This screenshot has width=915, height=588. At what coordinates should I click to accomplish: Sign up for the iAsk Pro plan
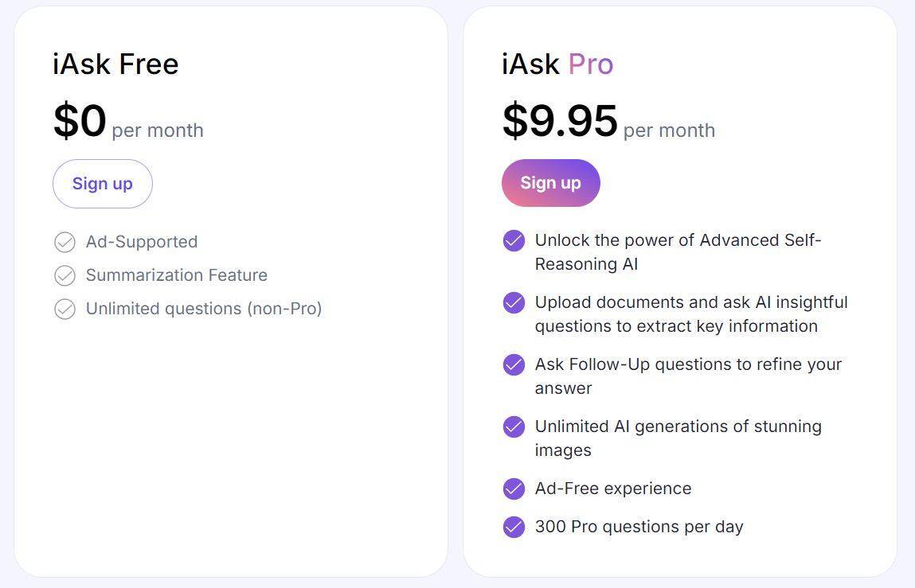click(x=550, y=183)
